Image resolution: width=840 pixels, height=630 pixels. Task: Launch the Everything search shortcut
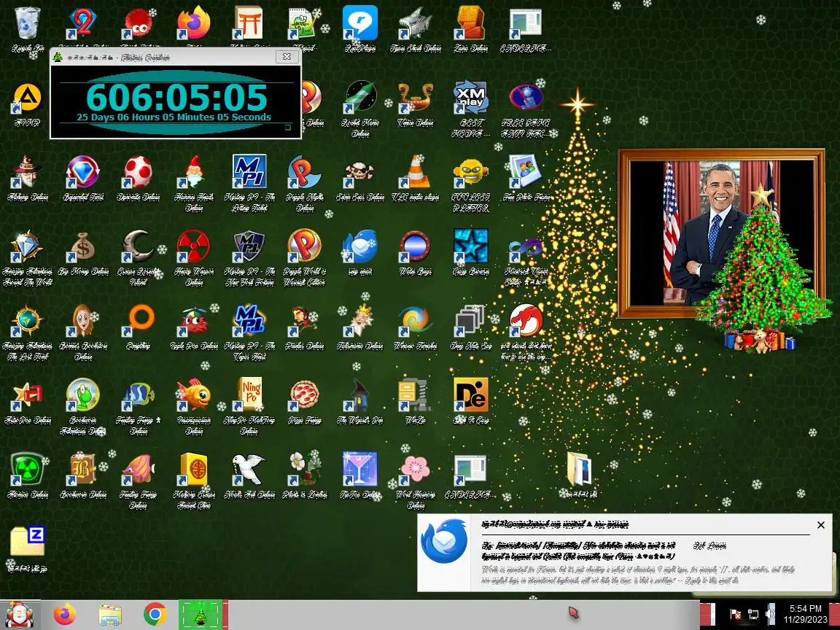pyautogui.click(x=139, y=322)
